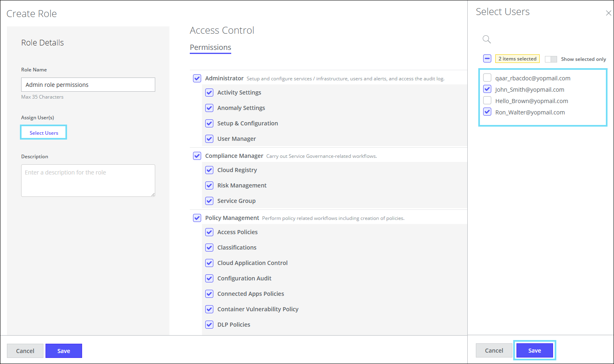The width and height of the screenshot is (614, 364).
Task: Close the Select Users panel
Action: pyautogui.click(x=608, y=13)
